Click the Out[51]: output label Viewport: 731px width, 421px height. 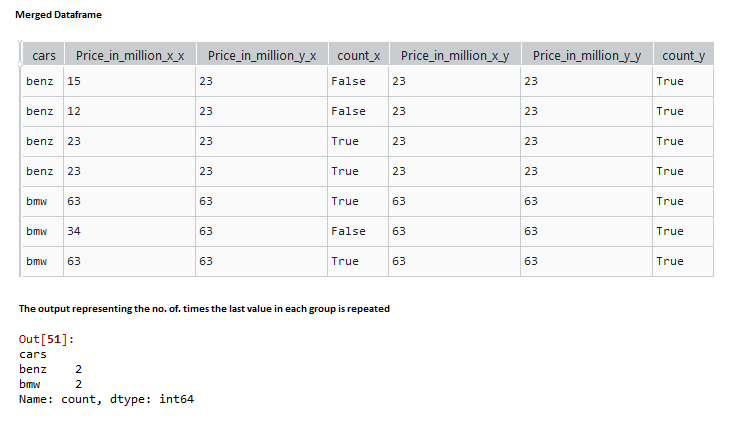click(46, 340)
